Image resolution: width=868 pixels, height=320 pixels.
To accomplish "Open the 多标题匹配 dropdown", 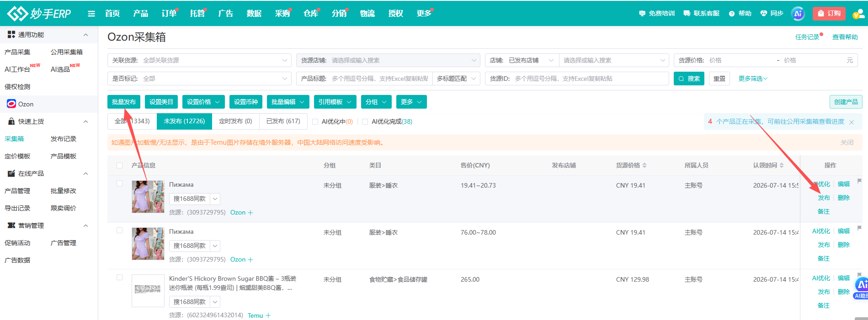I will 456,79.
